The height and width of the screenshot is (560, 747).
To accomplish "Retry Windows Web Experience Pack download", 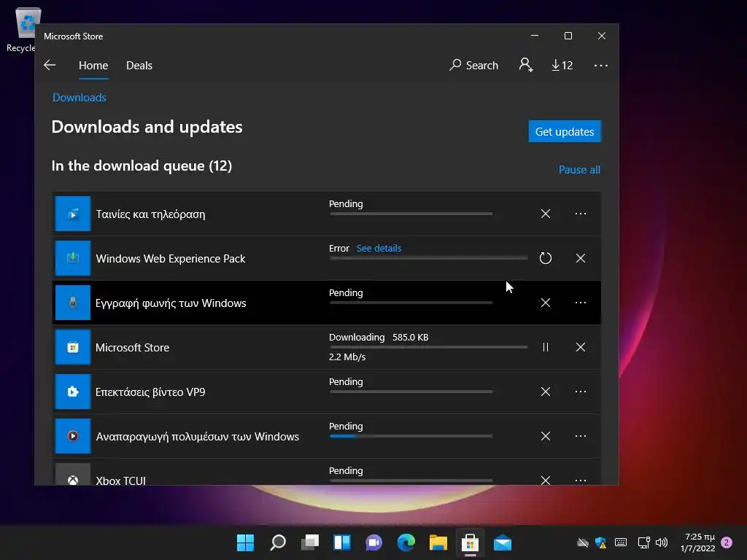I will pos(546,258).
